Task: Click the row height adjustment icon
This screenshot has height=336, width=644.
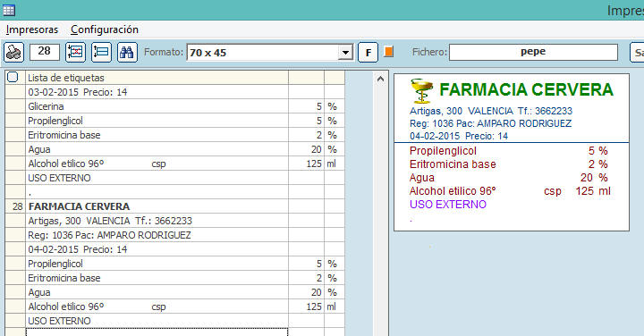Action: point(101,53)
